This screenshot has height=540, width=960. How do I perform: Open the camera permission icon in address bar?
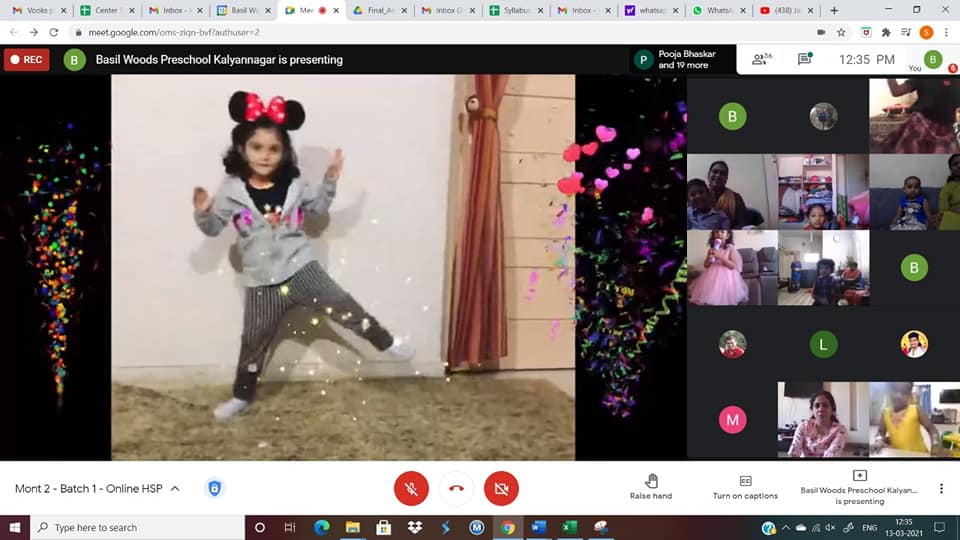point(821,32)
